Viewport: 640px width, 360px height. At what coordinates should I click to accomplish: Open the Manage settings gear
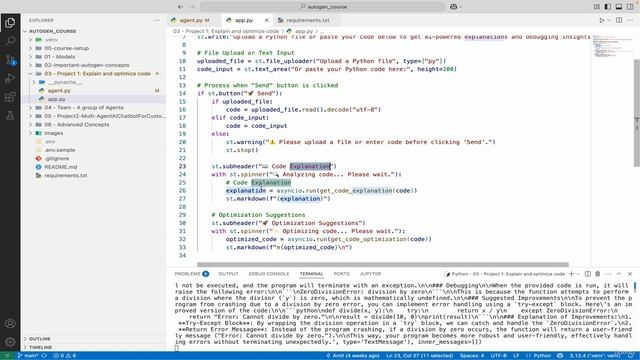coord(10,342)
